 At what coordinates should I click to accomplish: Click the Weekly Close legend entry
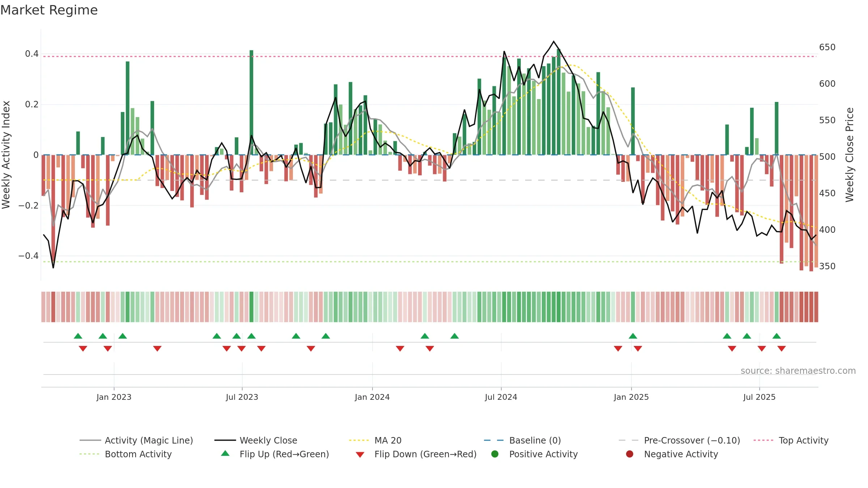256,440
